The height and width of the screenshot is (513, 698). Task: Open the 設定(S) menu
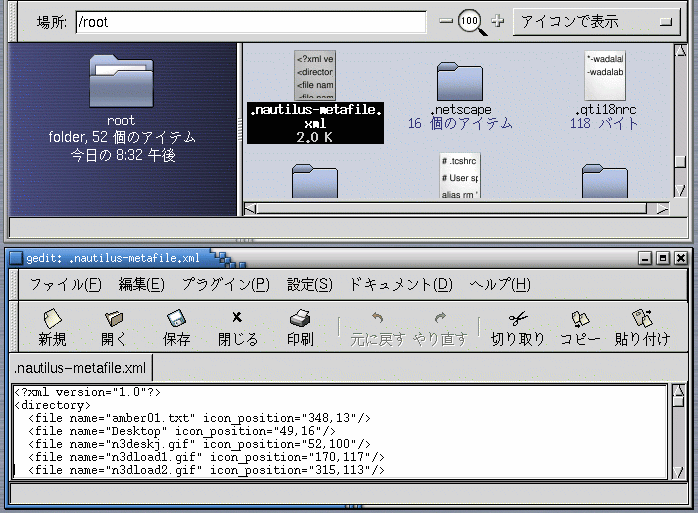click(x=309, y=284)
